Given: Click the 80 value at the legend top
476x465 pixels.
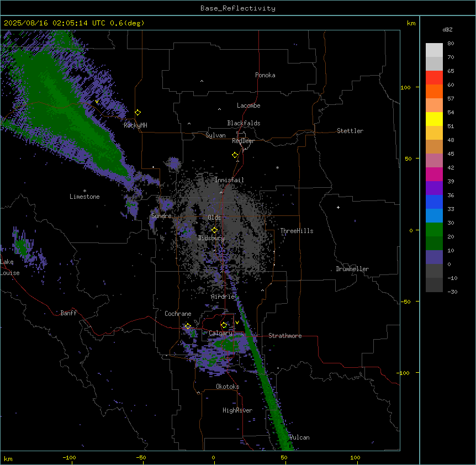Looking at the screenshot, I should tap(451, 44).
